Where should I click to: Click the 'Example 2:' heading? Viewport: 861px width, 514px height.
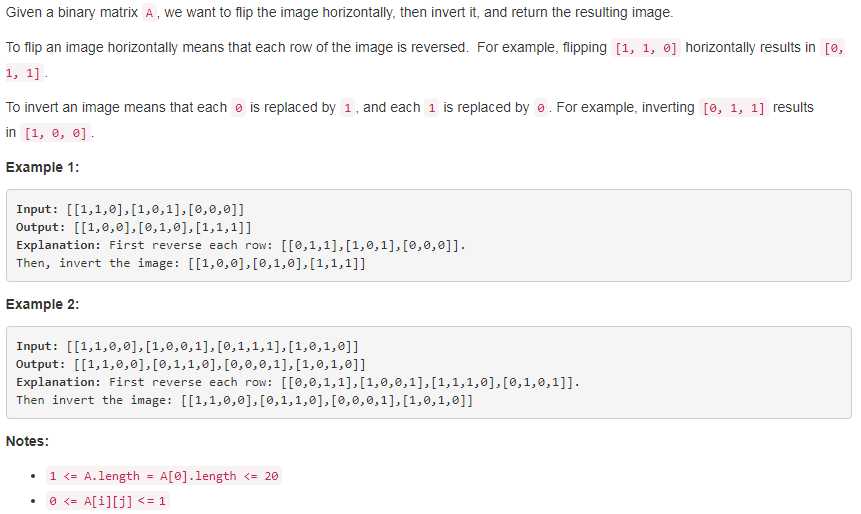click(42, 304)
